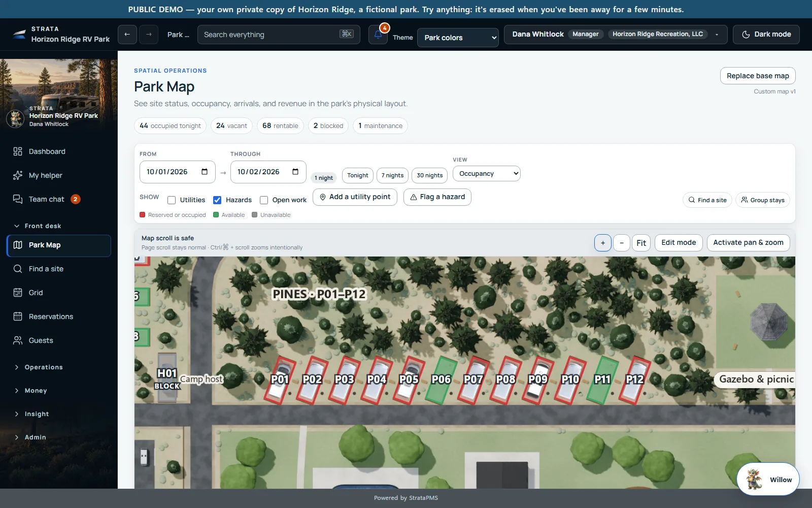The height and width of the screenshot is (508, 812).
Task: Open Reservations from the sidebar
Action: [59, 316]
